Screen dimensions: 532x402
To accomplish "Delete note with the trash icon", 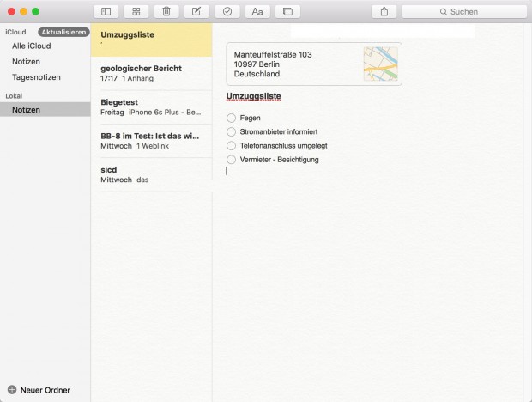I will (166, 11).
